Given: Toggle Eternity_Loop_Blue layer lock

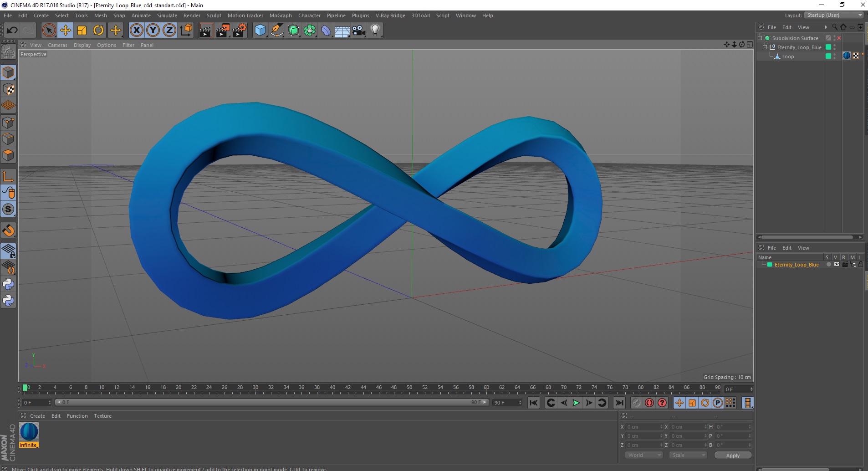Looking at the screenshot, I should point(861,264).
